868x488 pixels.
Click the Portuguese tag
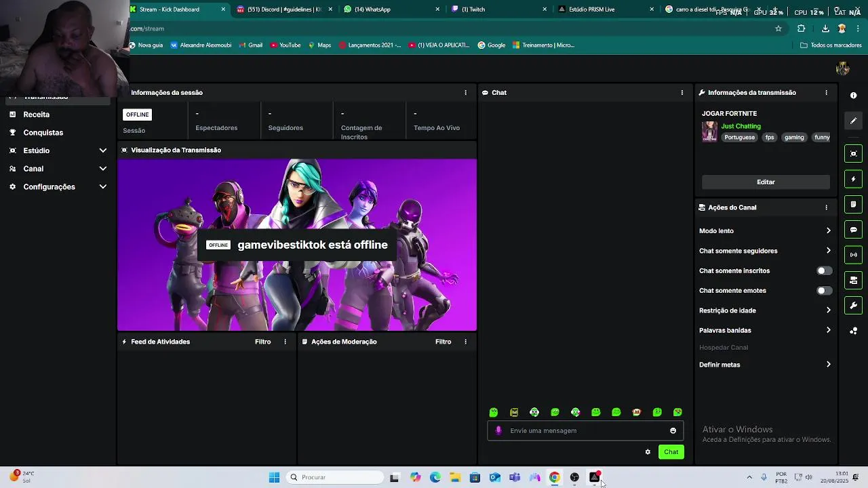[739, 138]
